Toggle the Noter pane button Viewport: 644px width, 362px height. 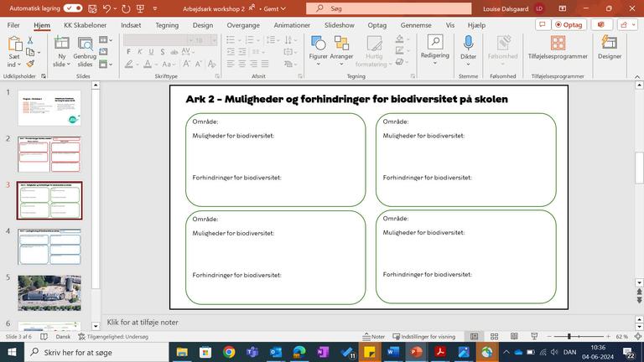tap(374, 337)
